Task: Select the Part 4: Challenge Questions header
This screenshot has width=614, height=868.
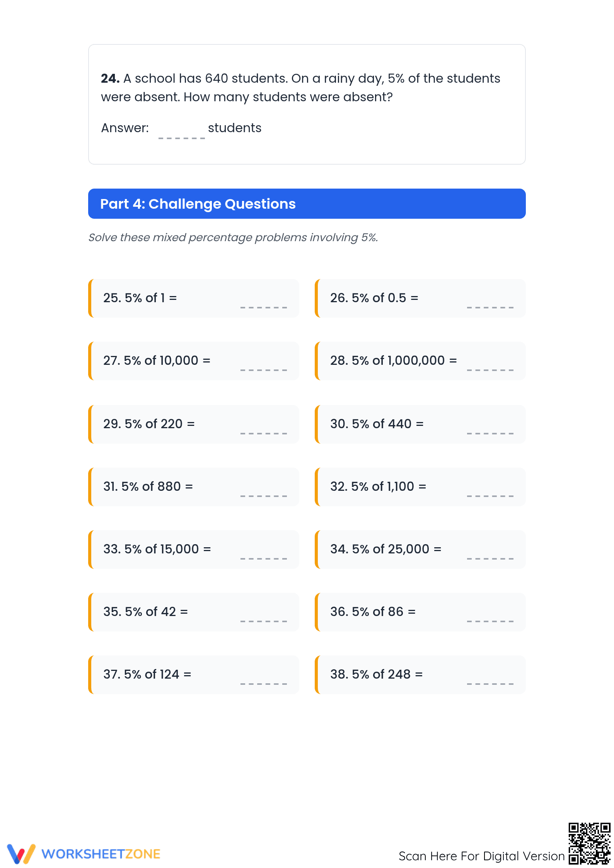Action: click(x=307, y=204)
